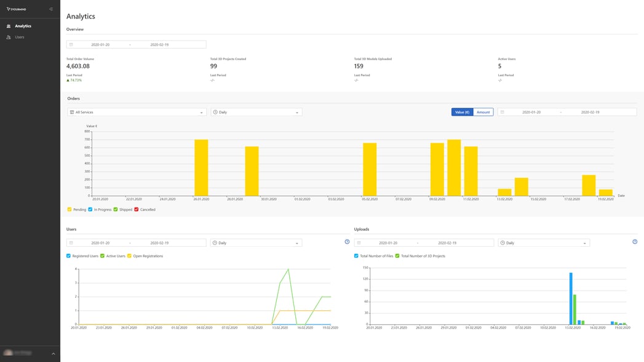Toggle the Total Number of 3D Projects checkbox
Screen dimensions: 644x362
click(397, 255)
